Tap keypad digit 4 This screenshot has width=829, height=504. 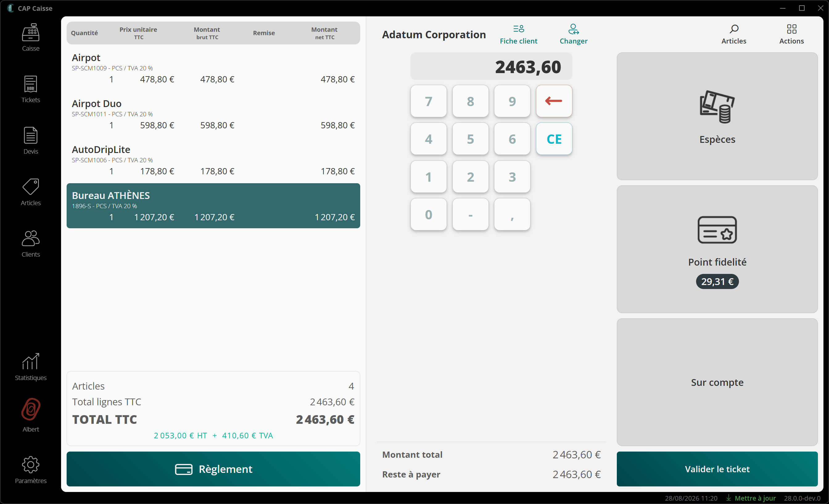pyautogui.click(x=428, y=138)
